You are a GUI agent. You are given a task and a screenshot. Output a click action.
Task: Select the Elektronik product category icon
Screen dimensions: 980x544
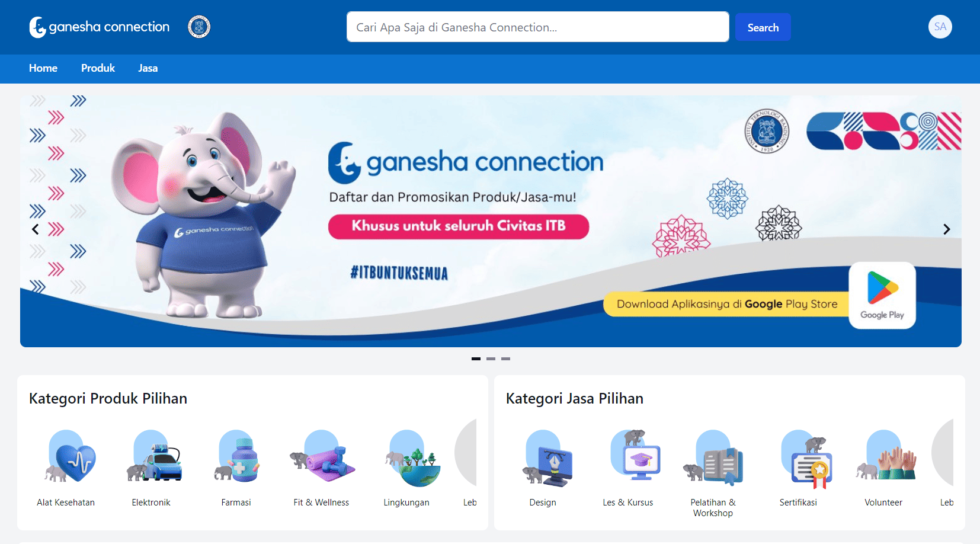click(155, 456)
